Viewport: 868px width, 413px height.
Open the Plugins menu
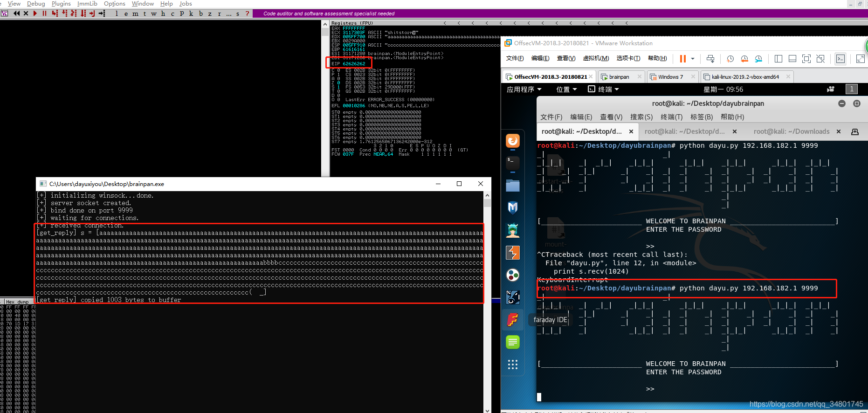[x=61, y=4]
